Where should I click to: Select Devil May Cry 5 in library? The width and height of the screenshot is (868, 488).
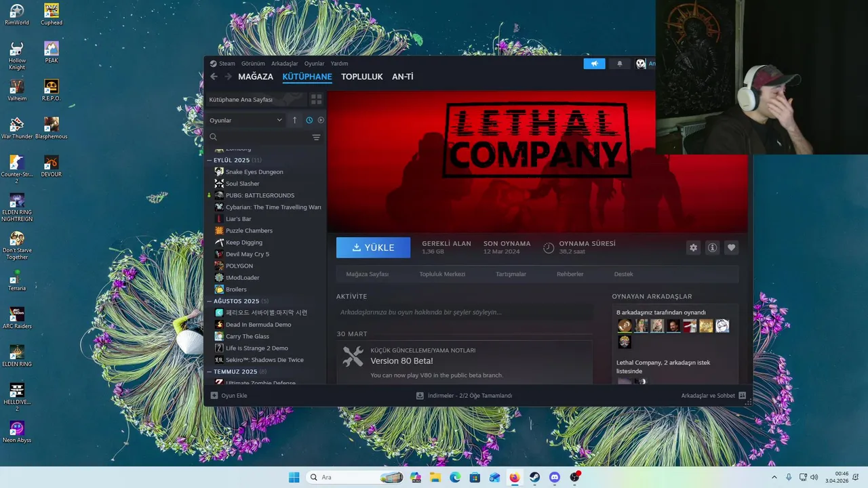pyautogui.click(x=247, y=254)
